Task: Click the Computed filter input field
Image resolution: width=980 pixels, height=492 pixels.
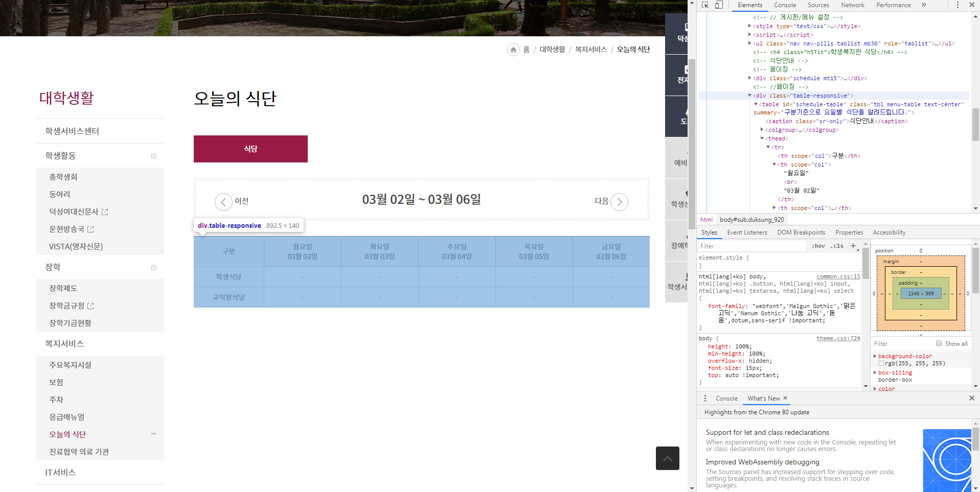Action: point(902,343)
